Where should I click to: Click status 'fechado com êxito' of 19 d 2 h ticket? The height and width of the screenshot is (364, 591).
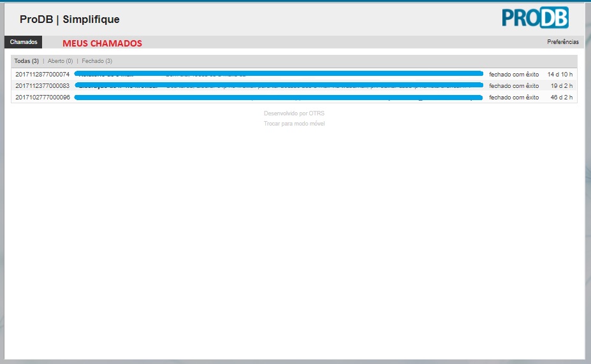tap(514, 86)
